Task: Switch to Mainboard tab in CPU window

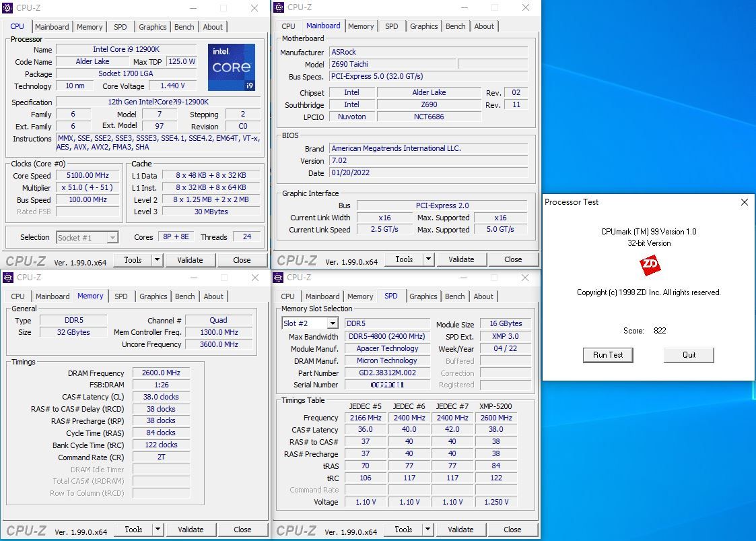Action: pyautogui.click(x=52, y=27)
